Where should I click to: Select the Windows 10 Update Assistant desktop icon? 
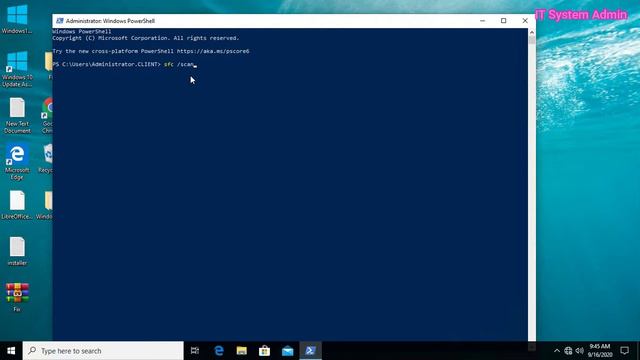click(17, 69)
